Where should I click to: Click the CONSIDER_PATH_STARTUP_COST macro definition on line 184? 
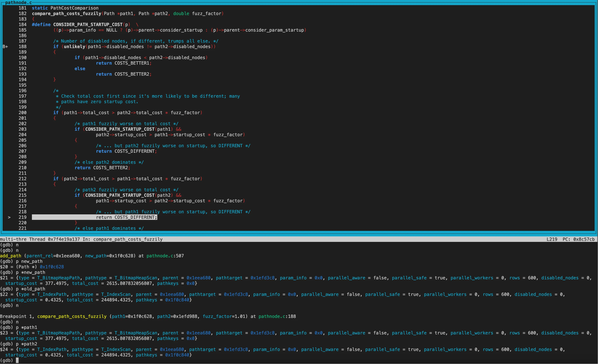coord(88,24)
